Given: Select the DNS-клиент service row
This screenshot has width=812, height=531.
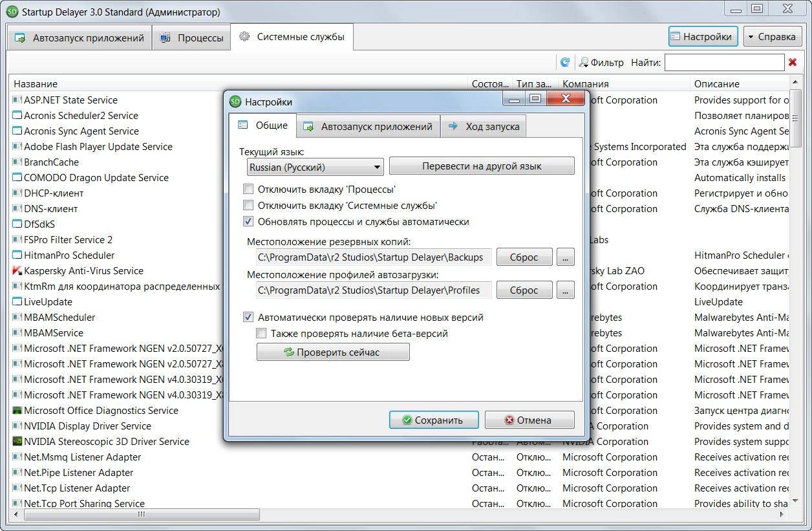Looking at the screenshot, I should point(400,209).
